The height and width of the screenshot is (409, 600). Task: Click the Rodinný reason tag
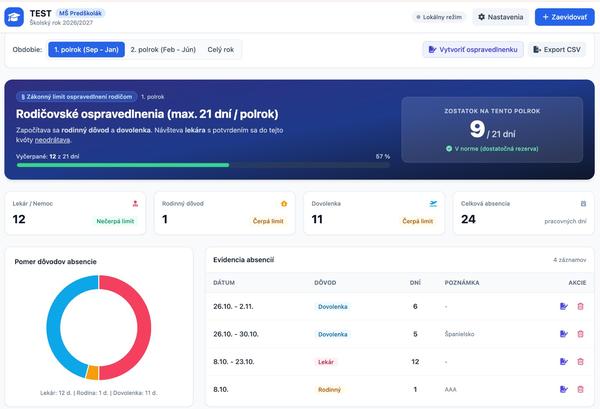coord(329,389)
